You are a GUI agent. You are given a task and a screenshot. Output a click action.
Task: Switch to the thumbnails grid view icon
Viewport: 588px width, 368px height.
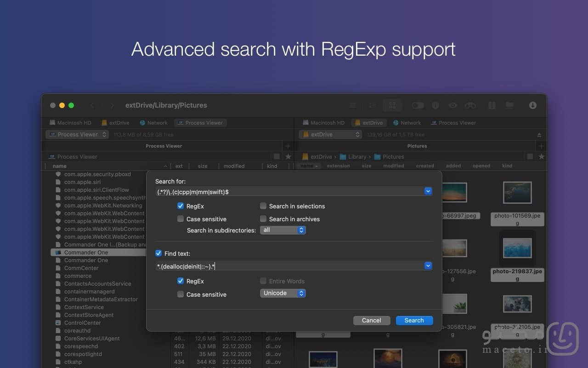click(392, 105)
